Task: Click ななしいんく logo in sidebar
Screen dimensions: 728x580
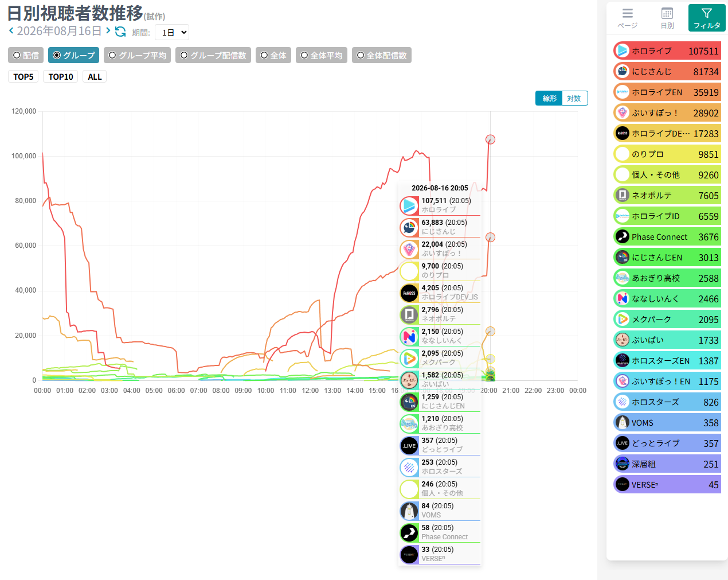Action: (622, 299)
